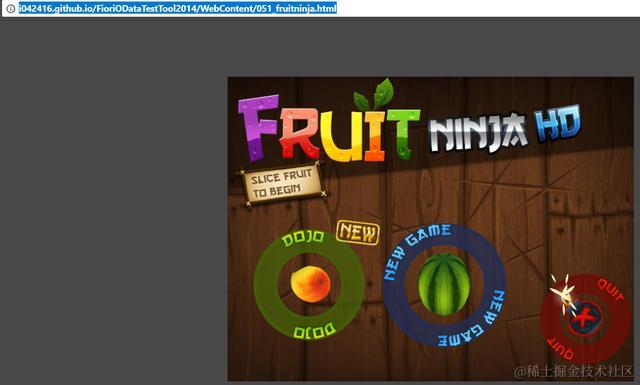Slice the watermelon to start New Game

pos(444,285)
